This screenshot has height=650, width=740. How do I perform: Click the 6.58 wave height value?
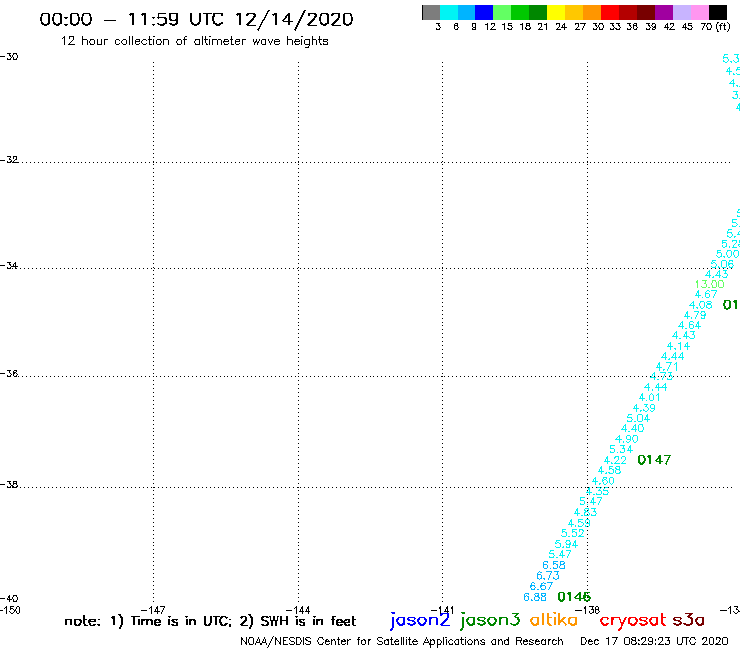(554, 565)
